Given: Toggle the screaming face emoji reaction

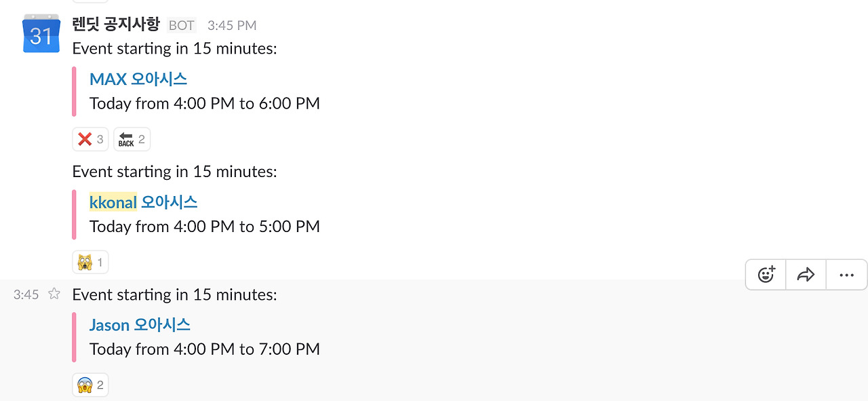Looking at the screenshot, I should [90, 385].
